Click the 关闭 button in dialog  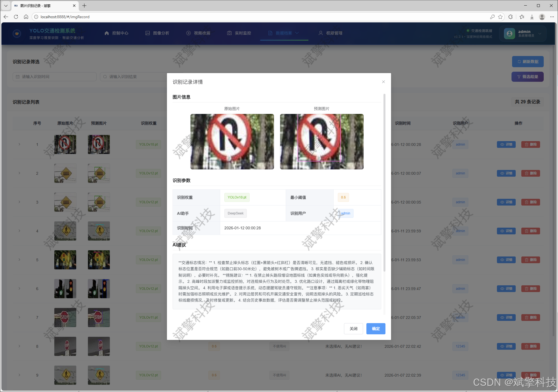(353, 329)
